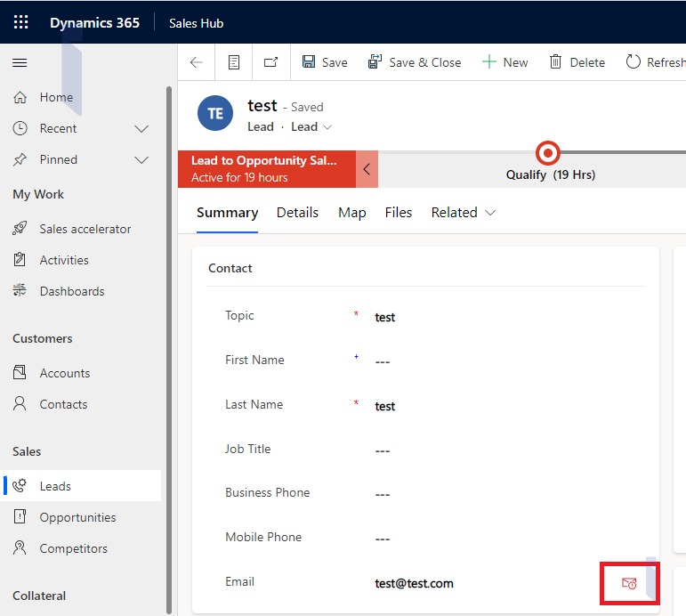Switch to the Details tab
Image resolution: width=686 pixels, height=616 pixels.
[x=297, y=213]
